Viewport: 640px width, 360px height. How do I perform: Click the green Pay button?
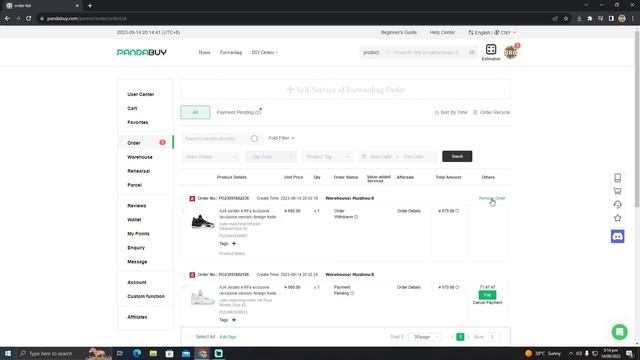[x=487, y=295]
